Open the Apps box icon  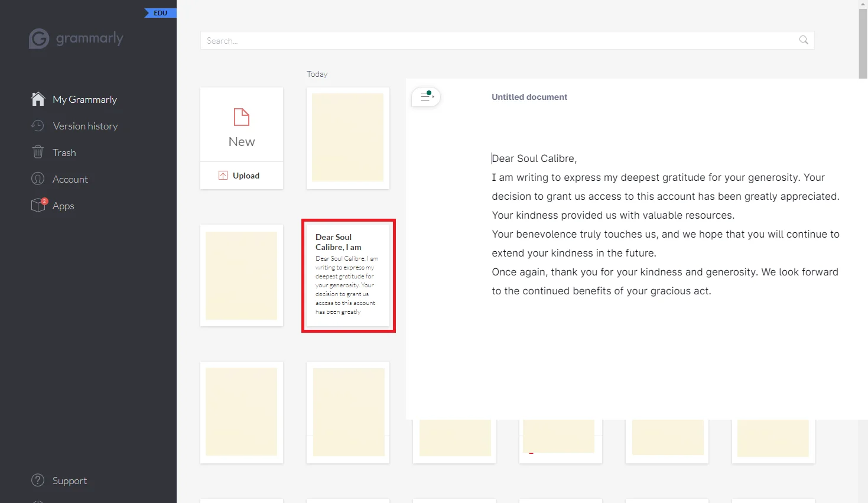pos(38,205)
